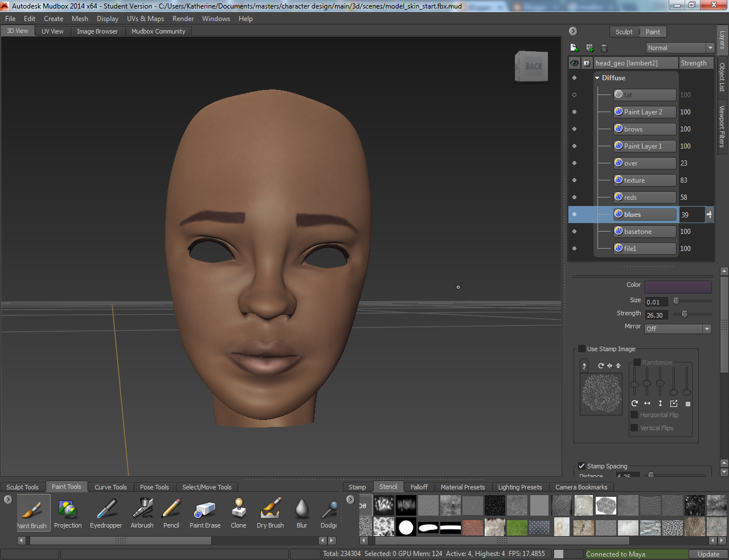Click the stamp rotate icon
The height and width of the screenshot is (560, 729).
(x=601, y=365)
